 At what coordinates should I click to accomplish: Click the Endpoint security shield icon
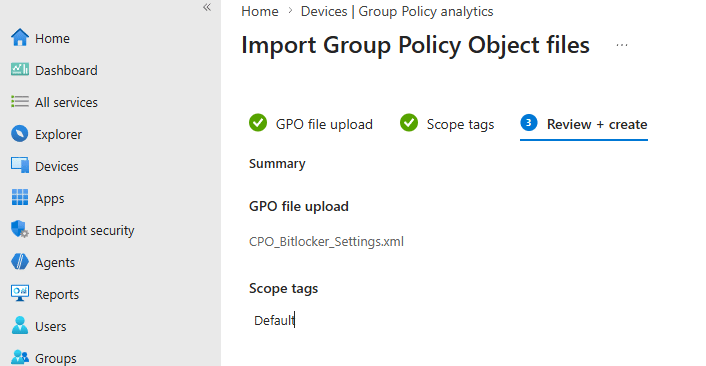(x=20, y=230)
